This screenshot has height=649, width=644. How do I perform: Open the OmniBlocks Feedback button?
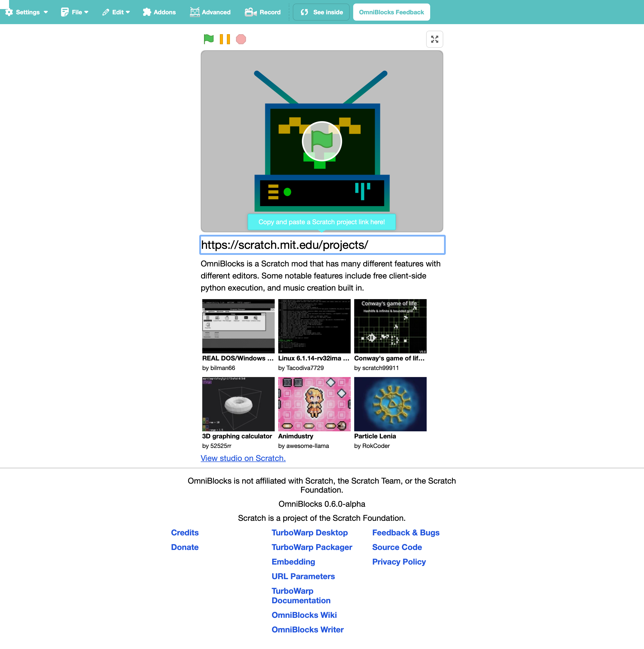tap(391, 12)
